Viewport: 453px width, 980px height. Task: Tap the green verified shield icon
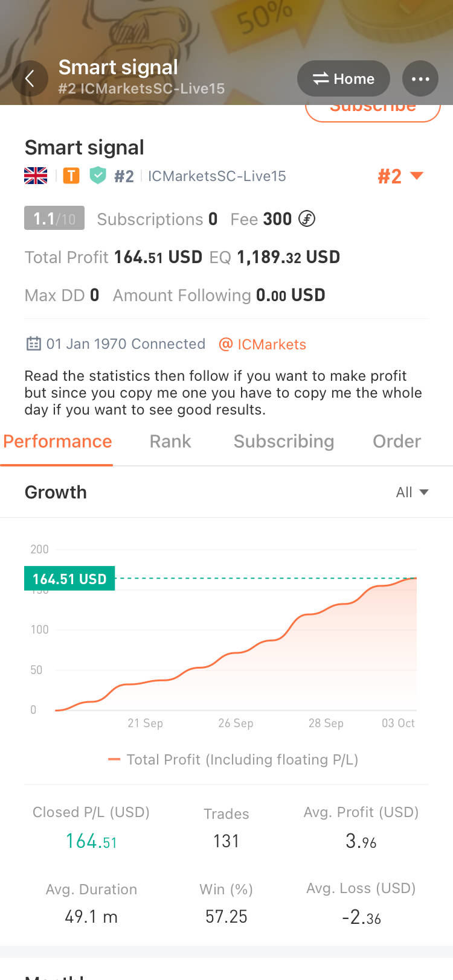point(98,176)
